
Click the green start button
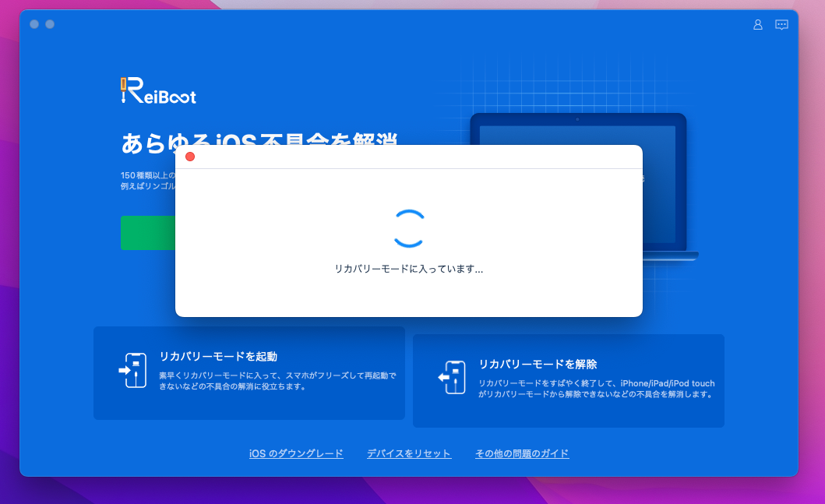148,233
